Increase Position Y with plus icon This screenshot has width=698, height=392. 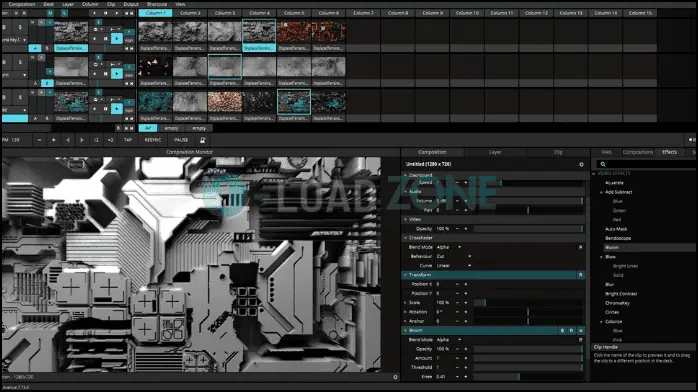click(466, 293)
